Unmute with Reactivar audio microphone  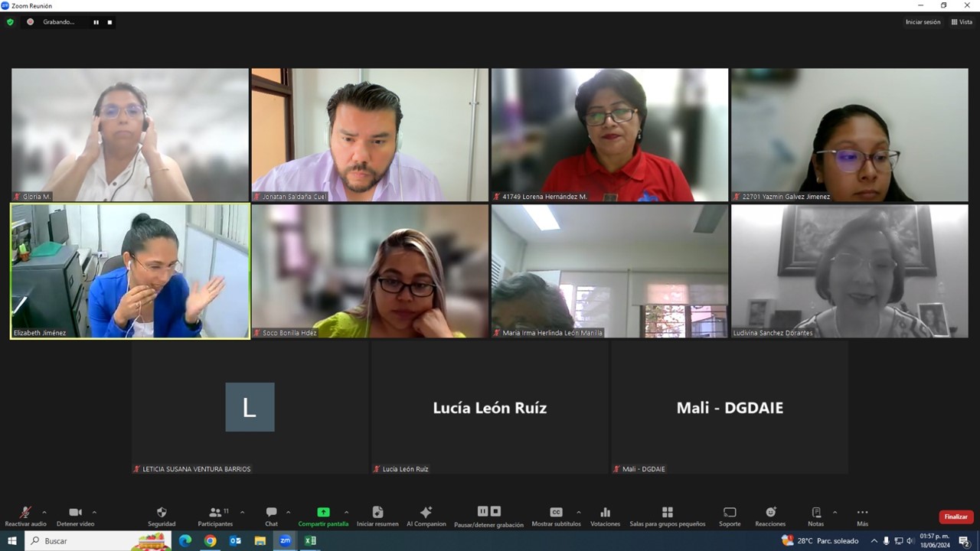[25, 513]
